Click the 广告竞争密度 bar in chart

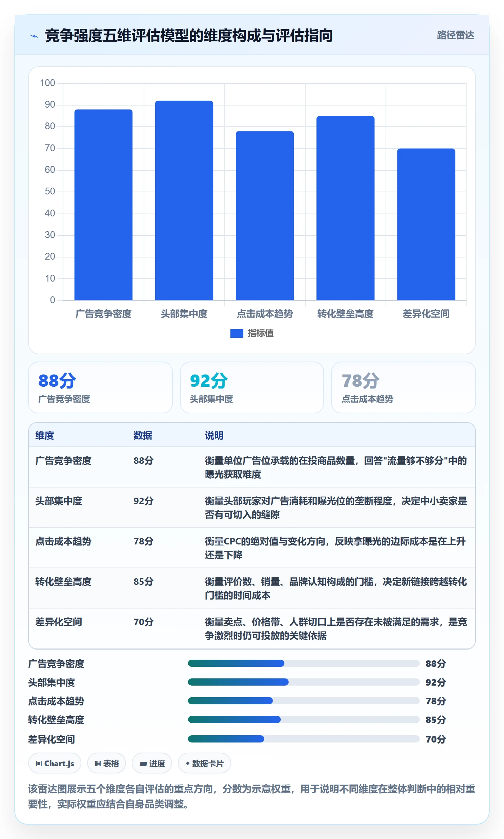pos(103,205)
